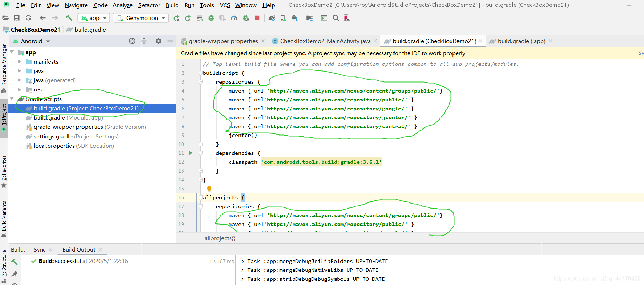Open the AVD Manager toolbar icon

pos(283,18)
